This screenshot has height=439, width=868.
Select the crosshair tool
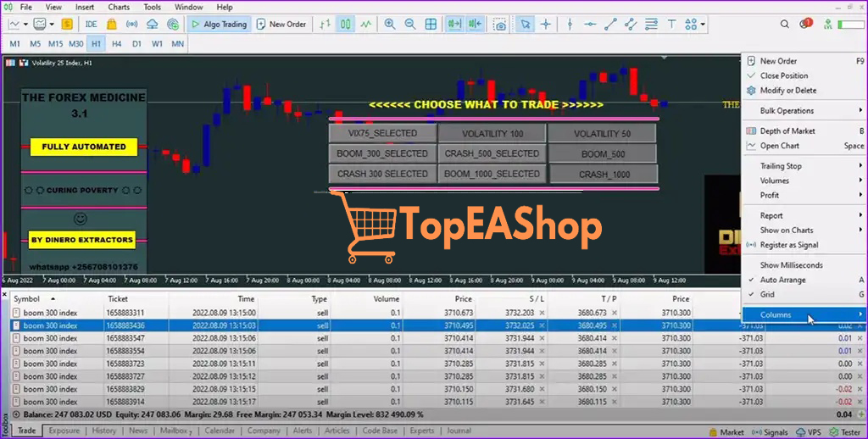click(546, 25)
